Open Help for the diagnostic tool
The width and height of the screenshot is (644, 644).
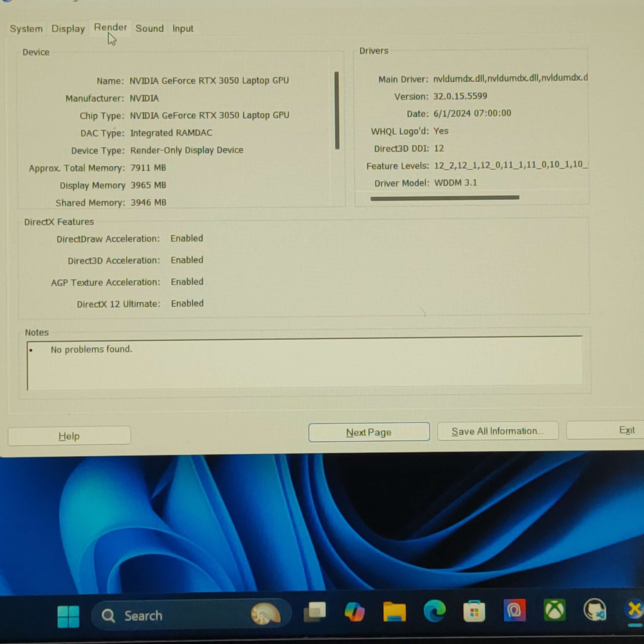pos(69,435)
